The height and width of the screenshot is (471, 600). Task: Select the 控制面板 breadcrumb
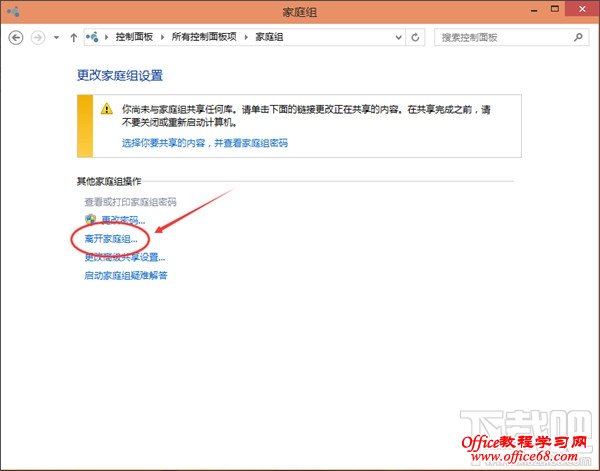(134, 37)
